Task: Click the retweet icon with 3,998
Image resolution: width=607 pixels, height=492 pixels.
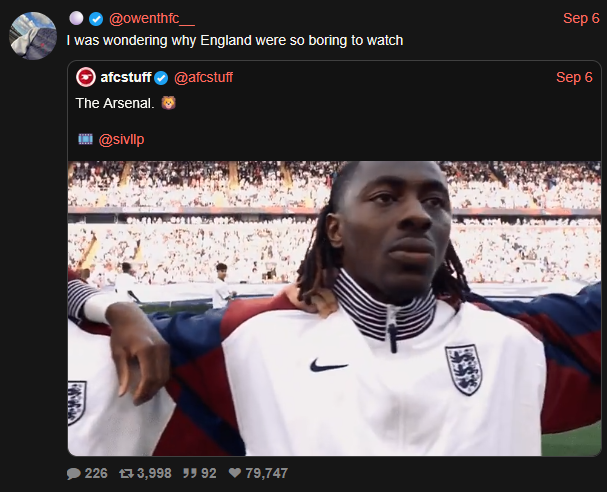Action: [x=126, y=473]
